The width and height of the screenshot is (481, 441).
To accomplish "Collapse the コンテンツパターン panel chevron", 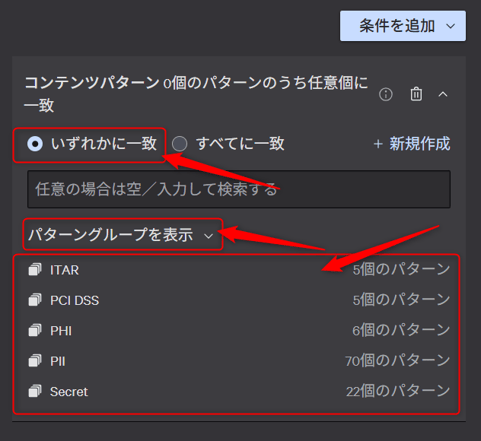I will point(443,95).
